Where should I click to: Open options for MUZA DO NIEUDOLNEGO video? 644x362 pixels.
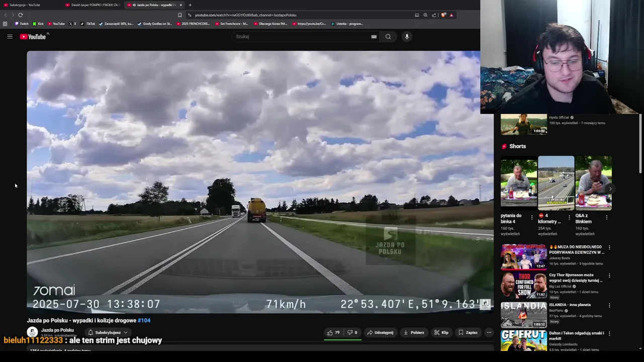(609, 247)
